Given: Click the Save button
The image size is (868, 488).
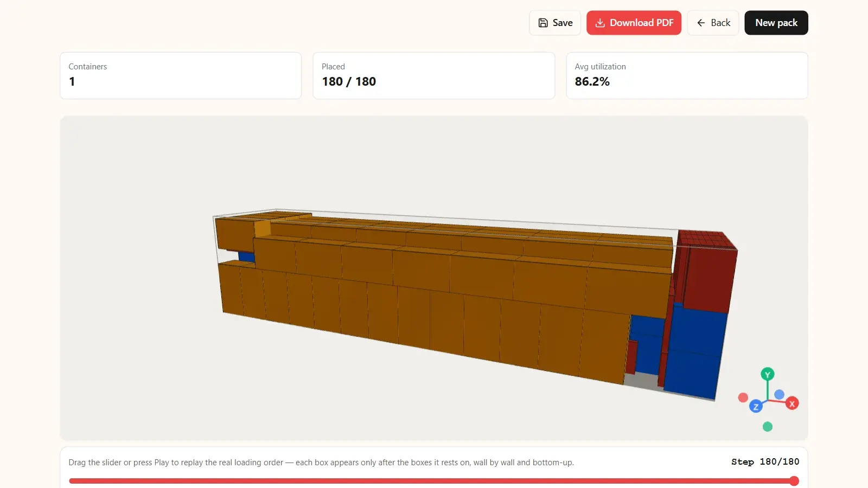Looking at the screenshot, I should 555,23.
